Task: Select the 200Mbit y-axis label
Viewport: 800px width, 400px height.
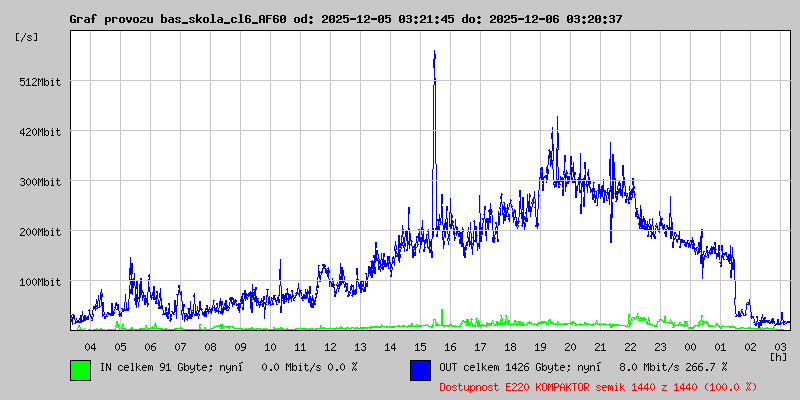Action: point(40,232)
